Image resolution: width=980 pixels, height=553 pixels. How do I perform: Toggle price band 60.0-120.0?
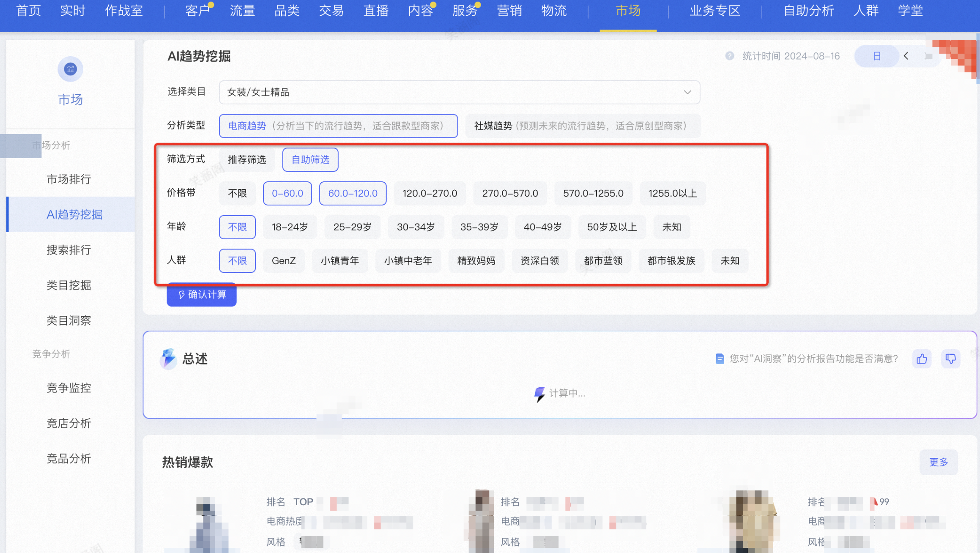pyautogui.click(x=353, y=194)
